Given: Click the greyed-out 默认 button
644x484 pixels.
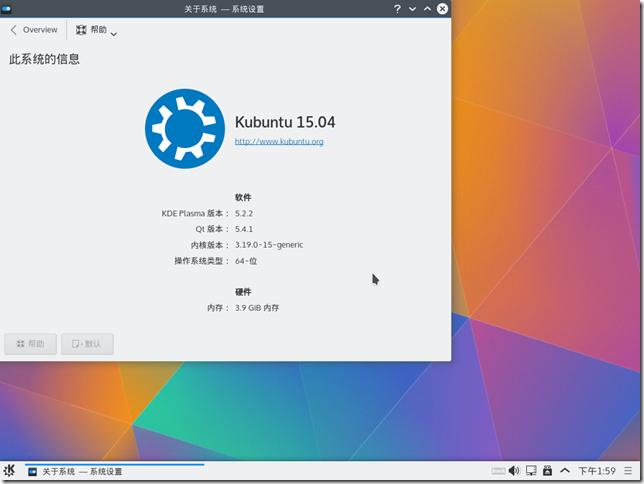Looking at the screenshot, I should (87, 344).
